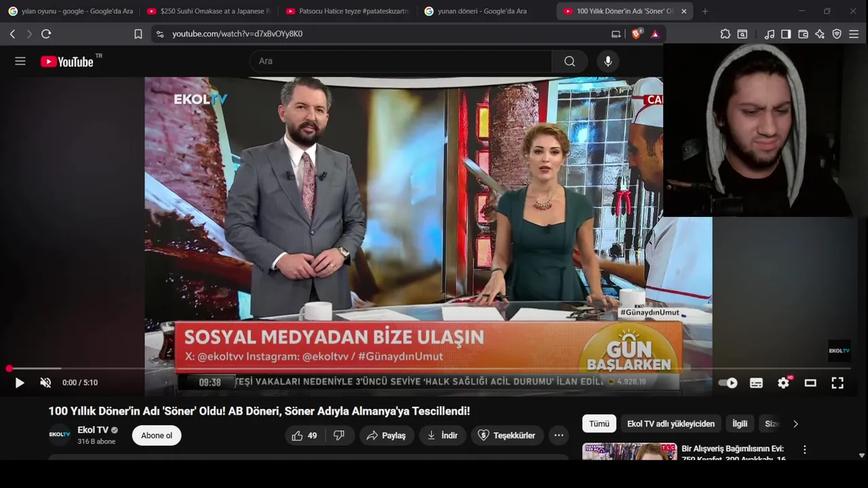
Task: Open the Brave Rewards triangle icon
Action: tap(654, 34)
